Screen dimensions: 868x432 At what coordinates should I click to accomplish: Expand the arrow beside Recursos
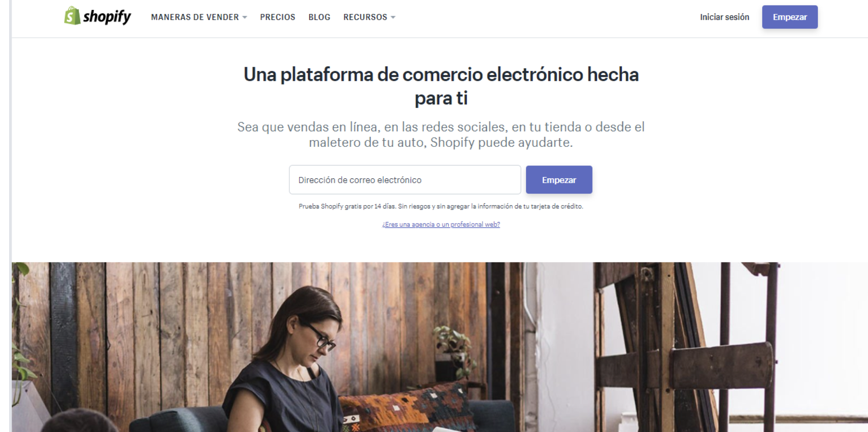(393, 17)
